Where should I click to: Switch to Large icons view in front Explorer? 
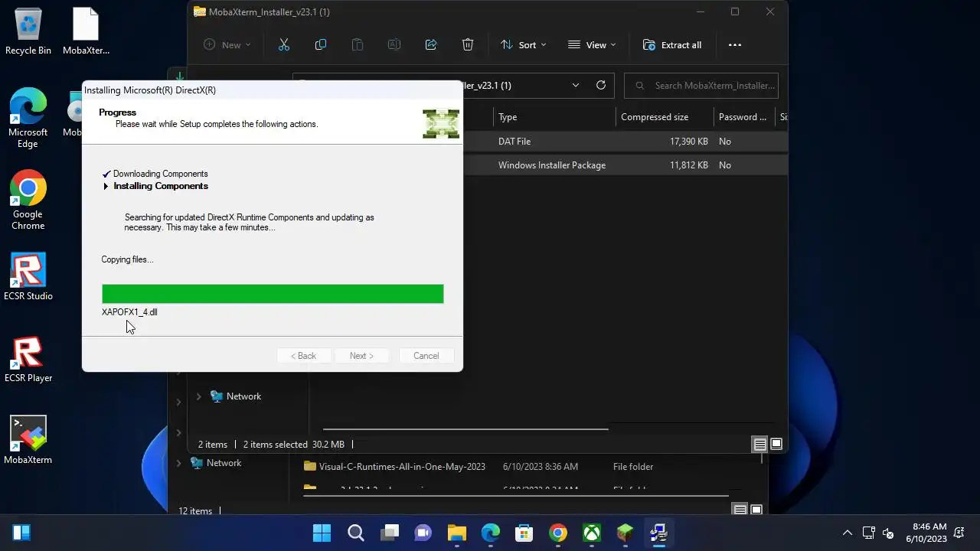(776, 444)
